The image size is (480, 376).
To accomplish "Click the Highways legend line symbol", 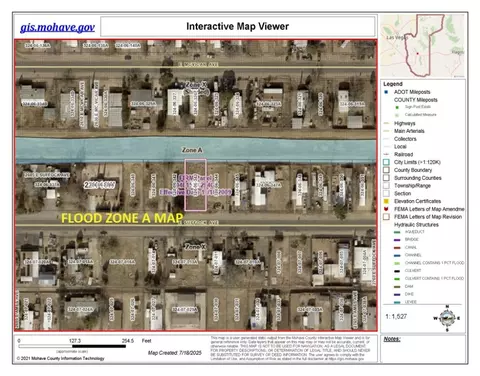I will click(x=386, y=123).
